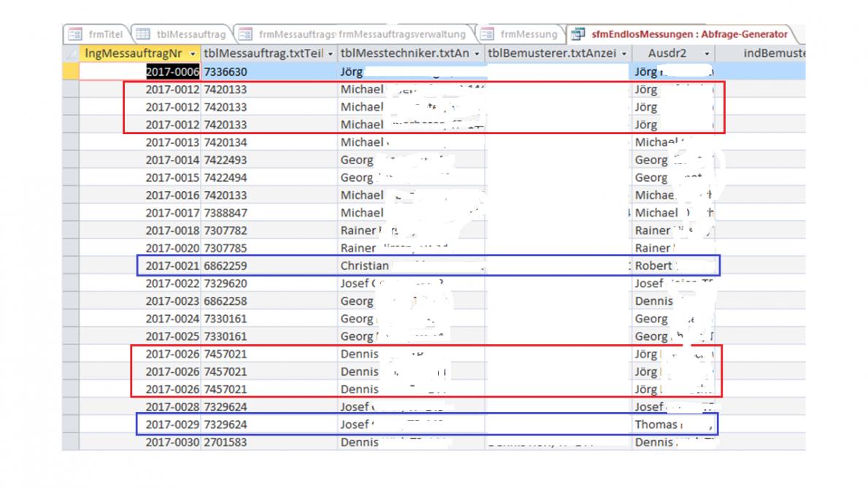The width and height of the screenshot is (868, 488).
Task: Click the cell 2017-0014
Action: pos(140,160)
